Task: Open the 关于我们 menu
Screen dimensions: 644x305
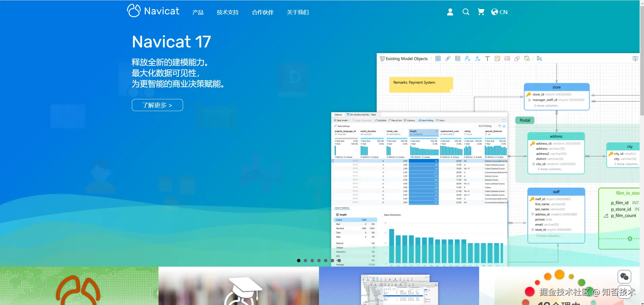Action: (x=298, y=12)
